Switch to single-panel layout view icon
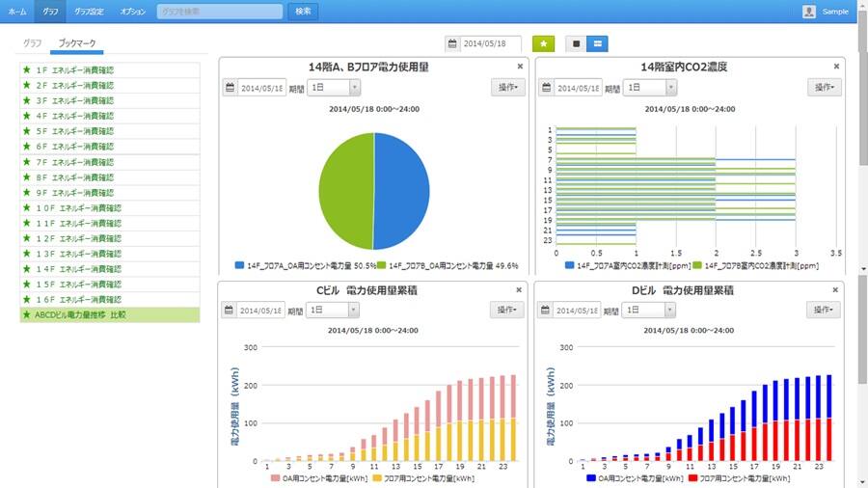868x488 pixels. coord(576,43)
